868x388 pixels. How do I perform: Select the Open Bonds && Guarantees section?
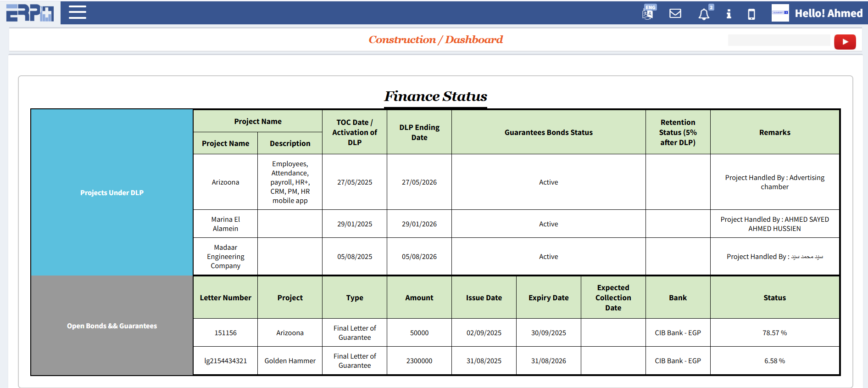click(112, 326)
